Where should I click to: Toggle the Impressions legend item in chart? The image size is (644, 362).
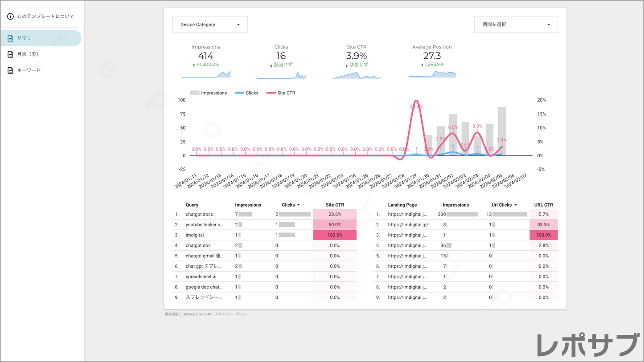(209, 93)
